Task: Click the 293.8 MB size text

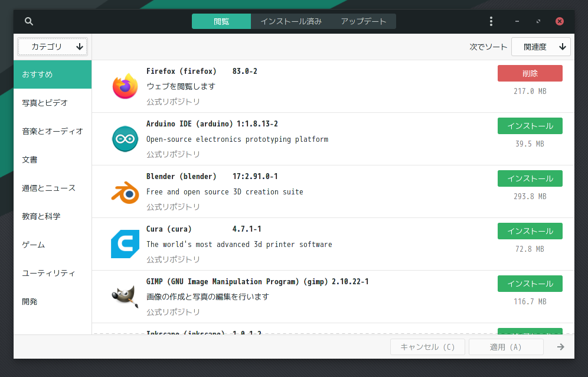Action: 530,196
